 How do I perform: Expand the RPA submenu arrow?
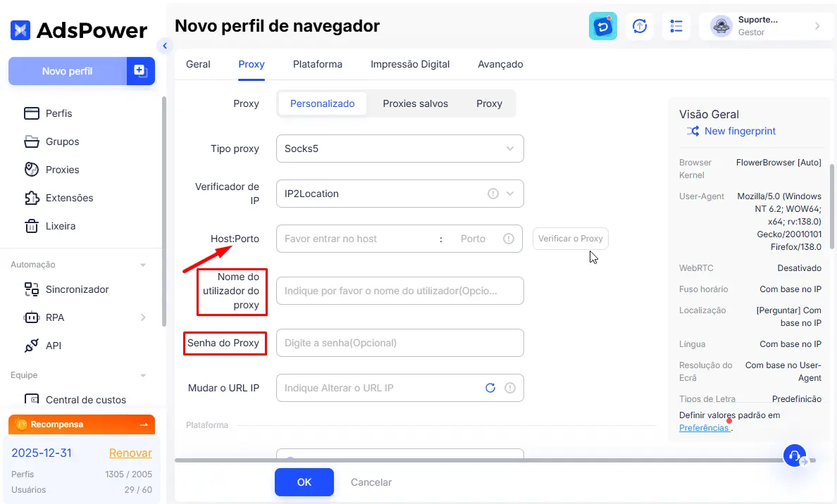pyautogui.click(x=143, y=318)
